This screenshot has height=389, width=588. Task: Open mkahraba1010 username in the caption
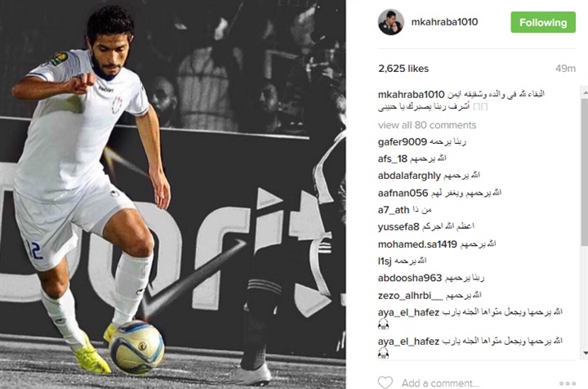click(411, 94)
